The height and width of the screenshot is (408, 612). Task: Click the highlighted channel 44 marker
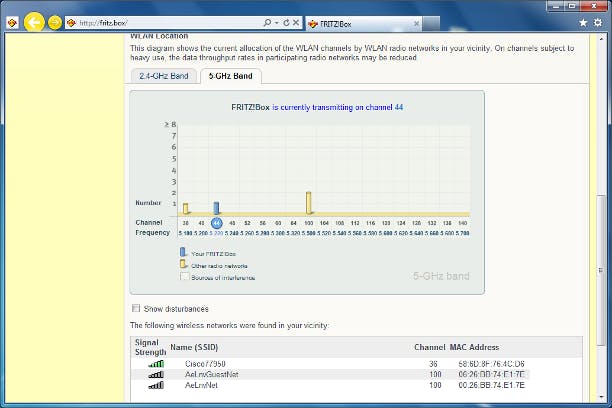pyautogui.click(x=217, y=223)
